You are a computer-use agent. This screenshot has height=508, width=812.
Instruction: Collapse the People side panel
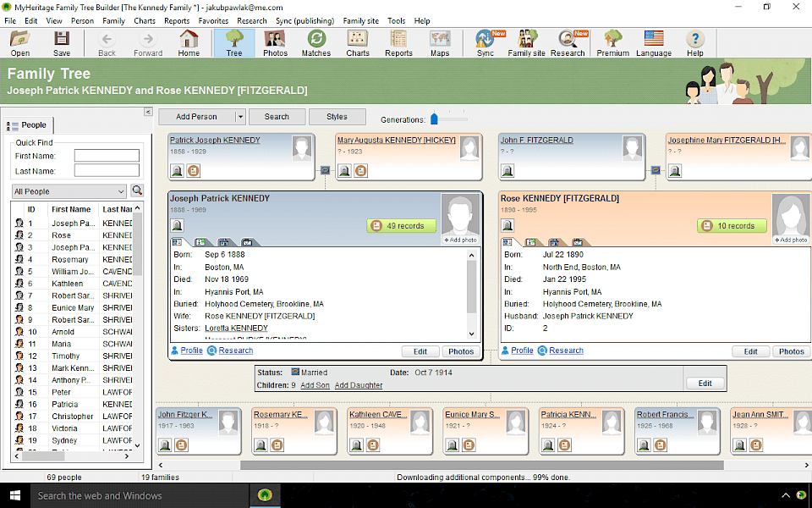(148, 112)
